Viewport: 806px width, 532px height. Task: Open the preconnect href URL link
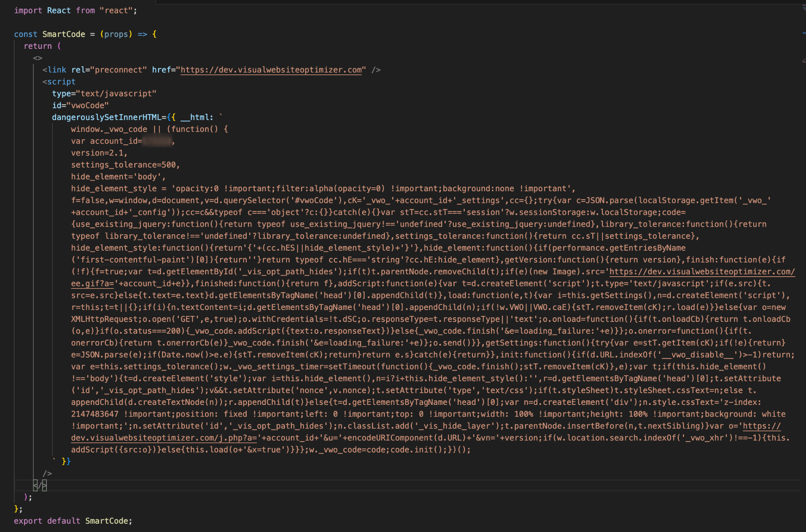click(x=271, y=70)
